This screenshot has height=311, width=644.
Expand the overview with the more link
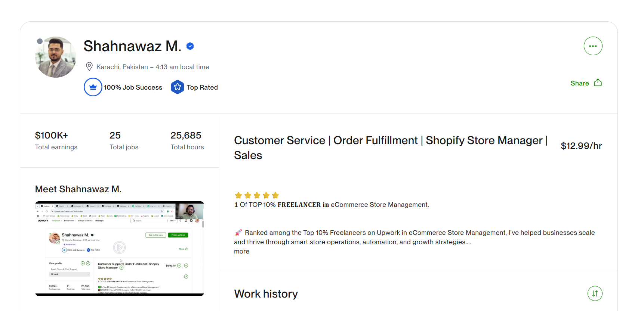pyautogui.click(x=241, y=251)
